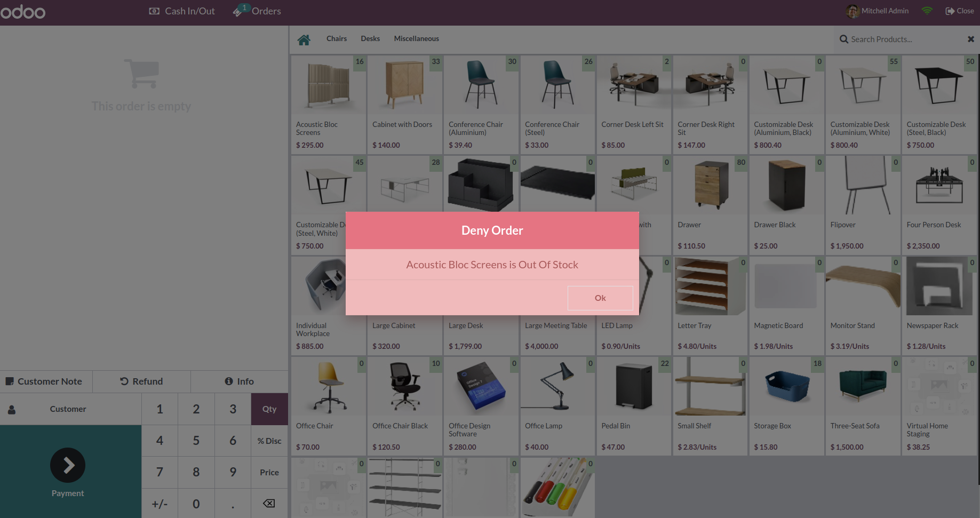980x518 pixels.
Task: Select Customizable Desk (Steel, Black)
Action: [939, 105]
